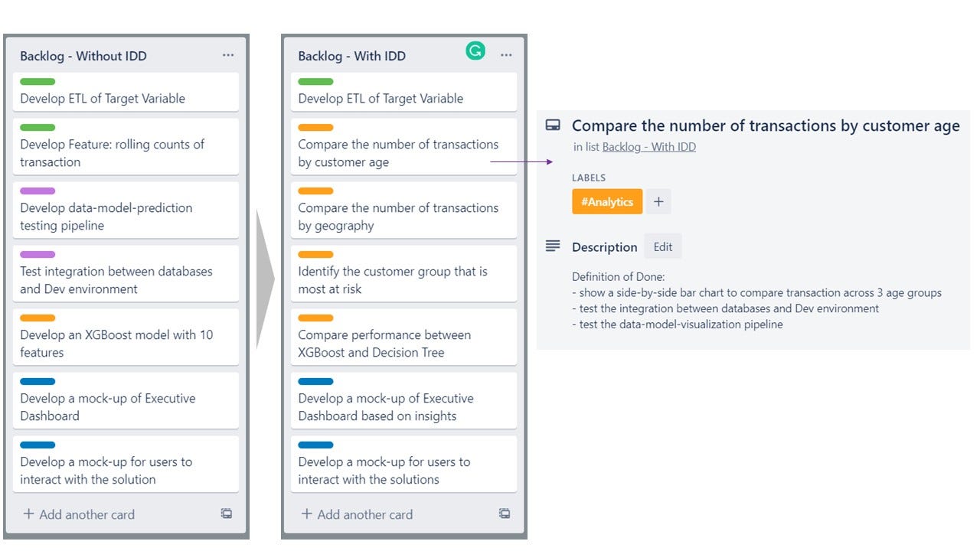The height and width of the screenshot is (551, 980).
Task: Add another card to With IDD list
Action: click(357, 514)
